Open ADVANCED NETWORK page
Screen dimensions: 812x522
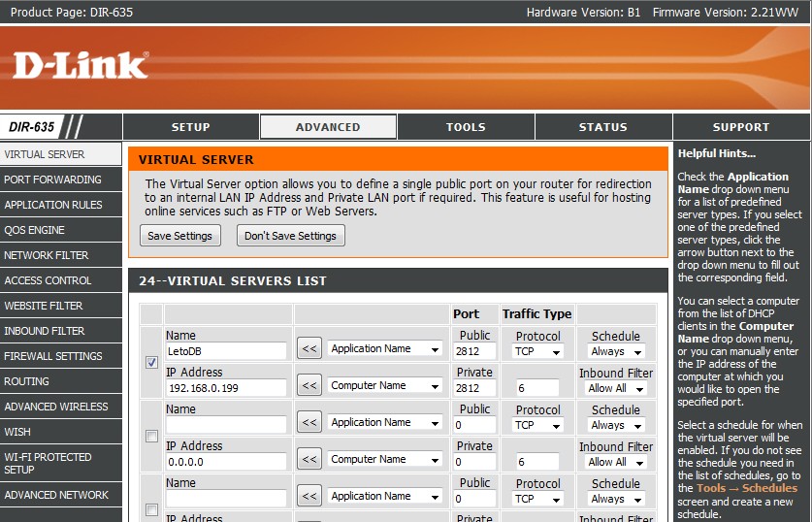tap(60, 495)
